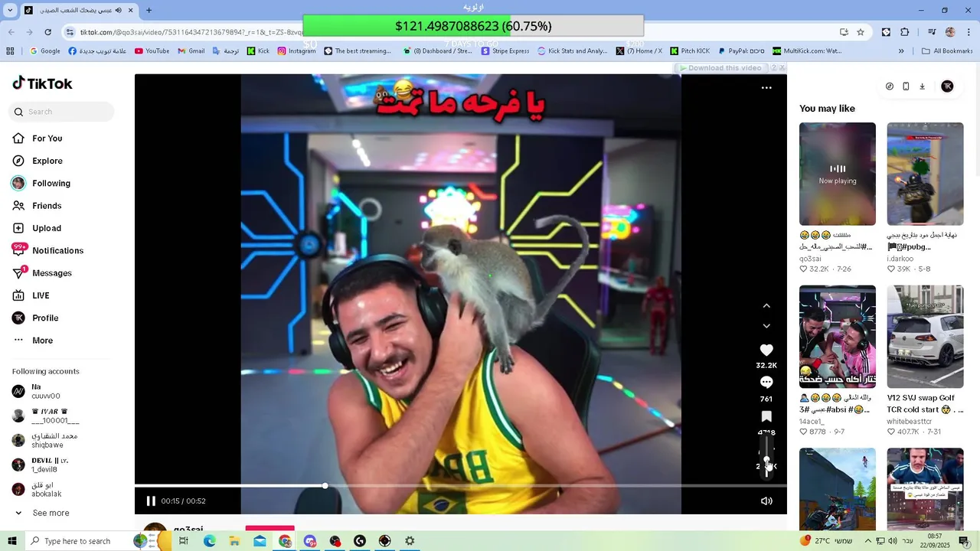Open All Bookmarks folder
This screenshot has height=551, width=980.
(947, 51)
